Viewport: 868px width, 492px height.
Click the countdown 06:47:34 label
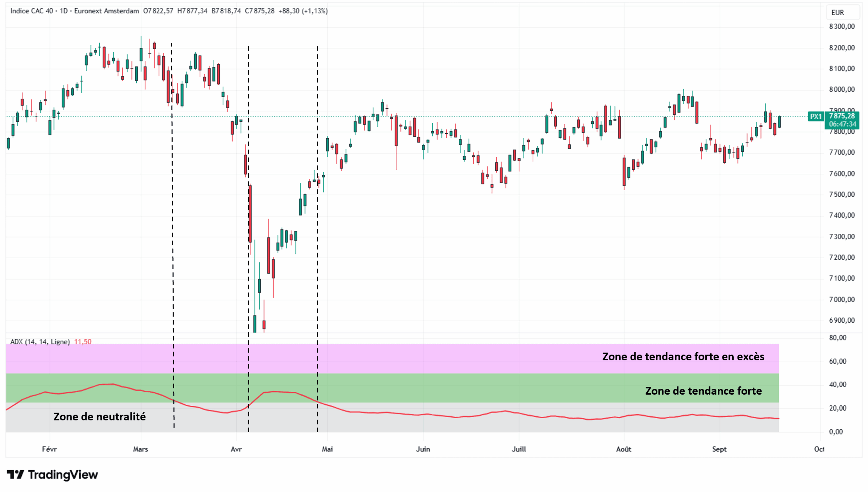point(842,124)
